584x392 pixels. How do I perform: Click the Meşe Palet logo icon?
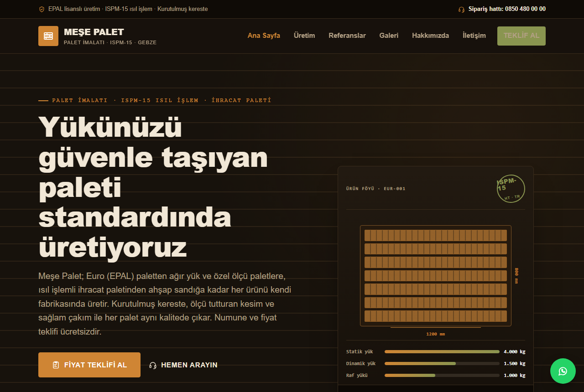tap(48, 36)
